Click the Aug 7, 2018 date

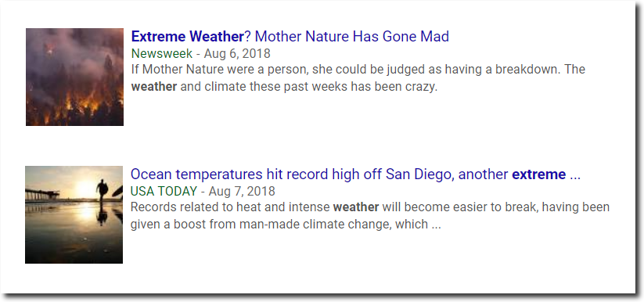(242, 191)
